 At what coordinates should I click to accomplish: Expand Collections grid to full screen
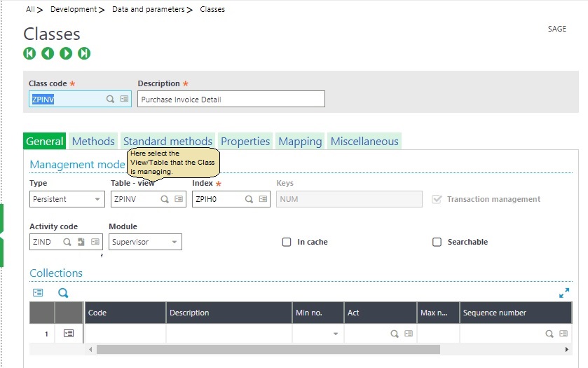[564, 293]
